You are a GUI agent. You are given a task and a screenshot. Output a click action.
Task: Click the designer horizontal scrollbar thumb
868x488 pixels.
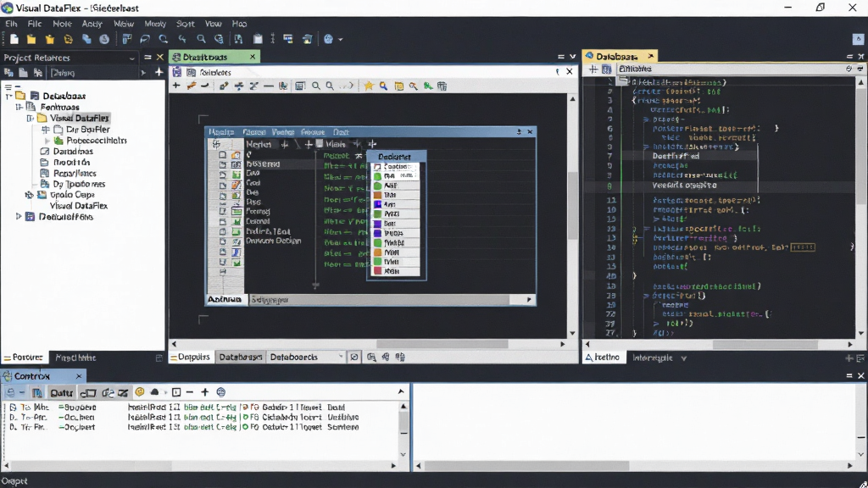coord(442,344)
